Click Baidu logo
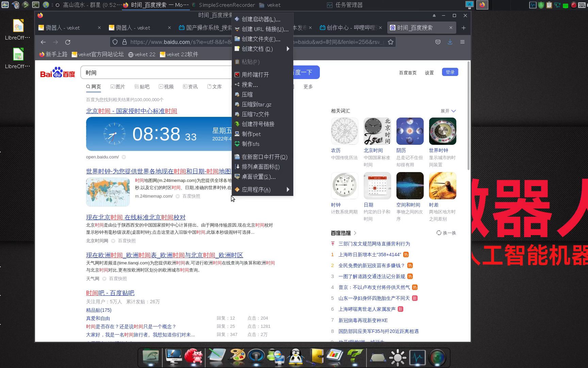The image size is (588, 368). point(58,72)
